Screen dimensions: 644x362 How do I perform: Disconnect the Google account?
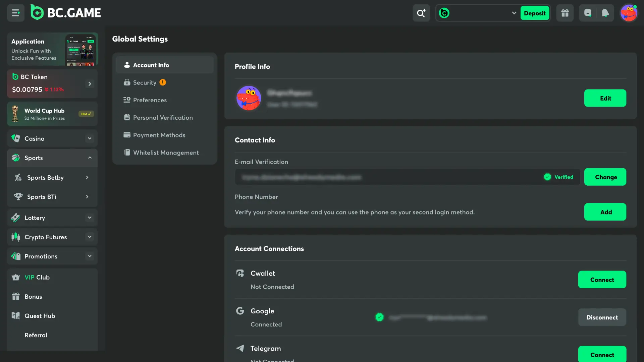[602, 317]
